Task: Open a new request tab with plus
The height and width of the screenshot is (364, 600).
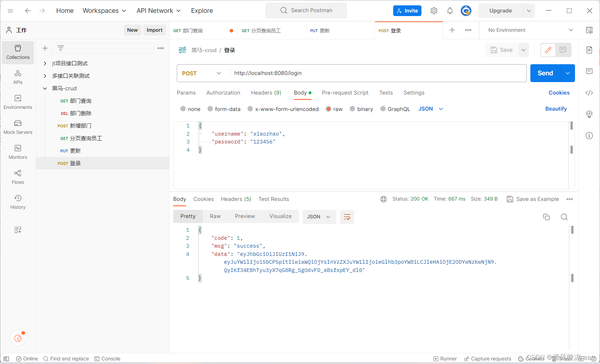Action: 452,30
